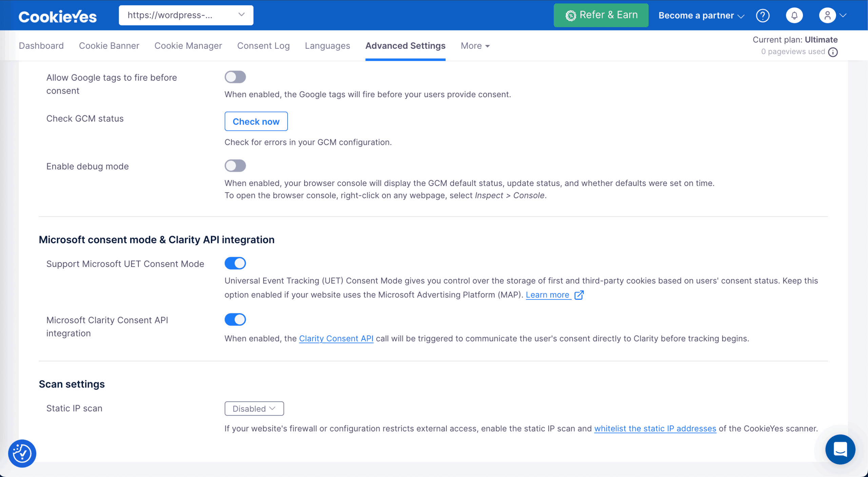This screenshot has height=477, width=868.
Task: Expand the Become a partner menu
Action: coord(701,16)
